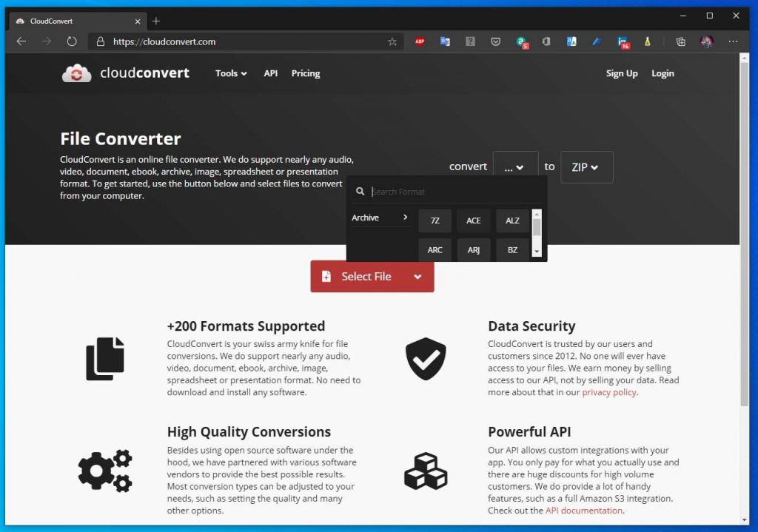Image resolution: width=758 pixels, height=532 pixels.
Task: Open the API documentation link
Action: (x=584, y=511)
